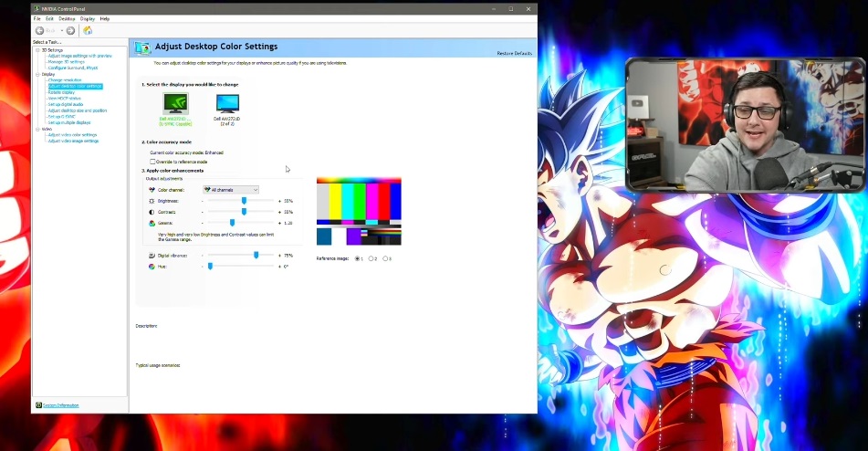Open the Edit menu
Image resolution: width=868 pixels, height=451 pixels.
pos(50,19)
